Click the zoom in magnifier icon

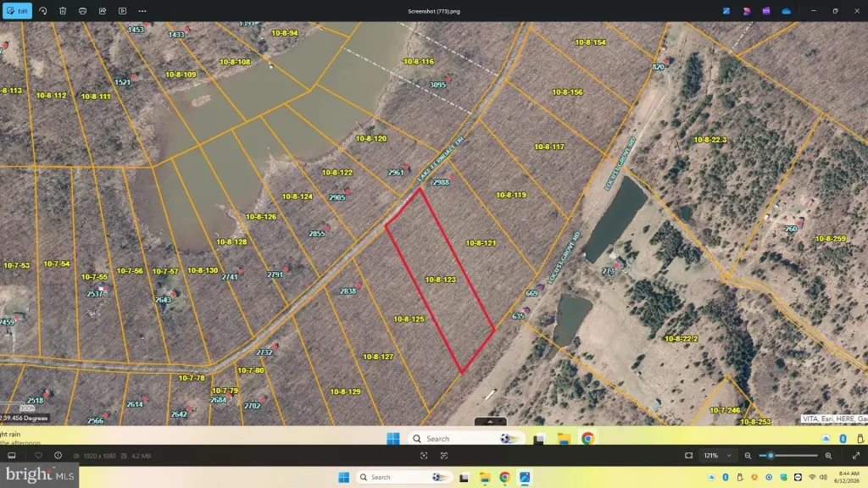pos(828,455)
